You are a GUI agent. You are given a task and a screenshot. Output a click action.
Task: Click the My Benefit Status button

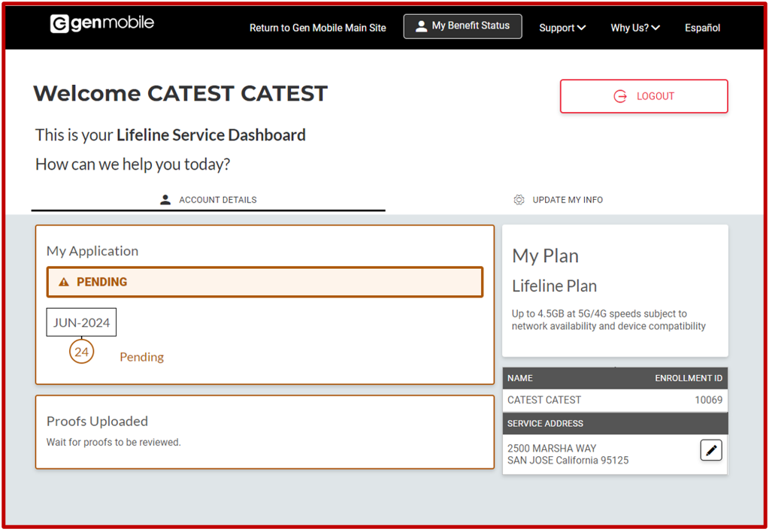coord(462,26)
